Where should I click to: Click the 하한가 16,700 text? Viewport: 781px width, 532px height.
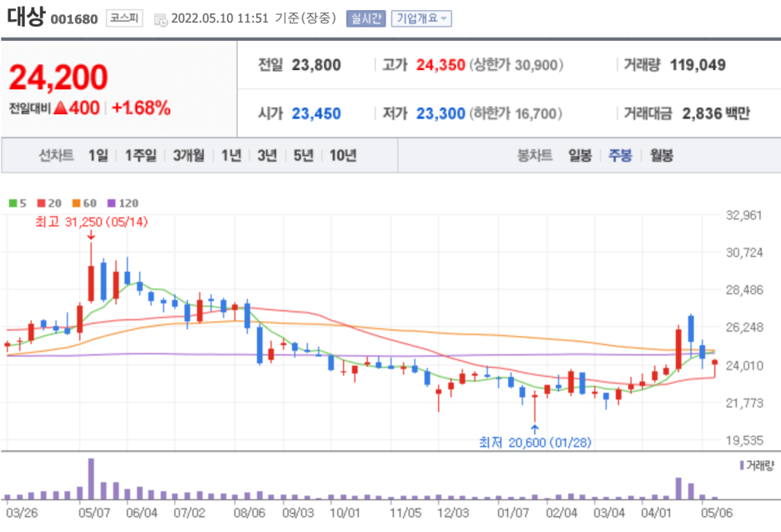click(x=516, y=113)
